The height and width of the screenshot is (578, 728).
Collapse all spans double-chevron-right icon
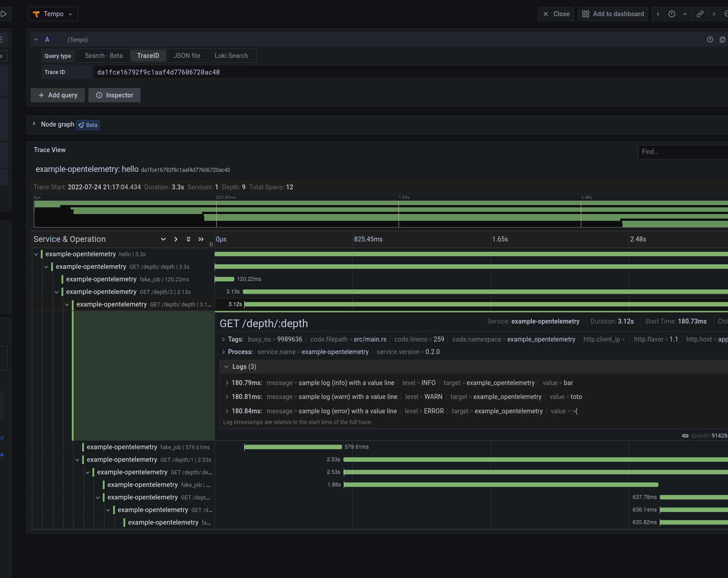coord(201,239)
